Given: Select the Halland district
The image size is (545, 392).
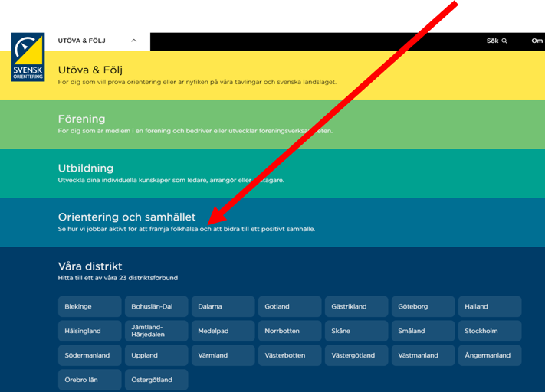Looking at the screenshot, I should [x=490, y=306].
